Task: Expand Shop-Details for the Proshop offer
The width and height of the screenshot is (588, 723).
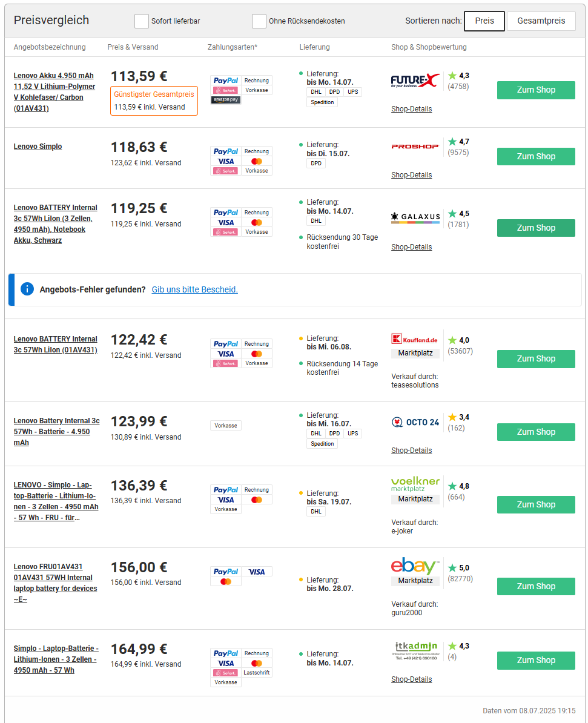Action: 412,175
